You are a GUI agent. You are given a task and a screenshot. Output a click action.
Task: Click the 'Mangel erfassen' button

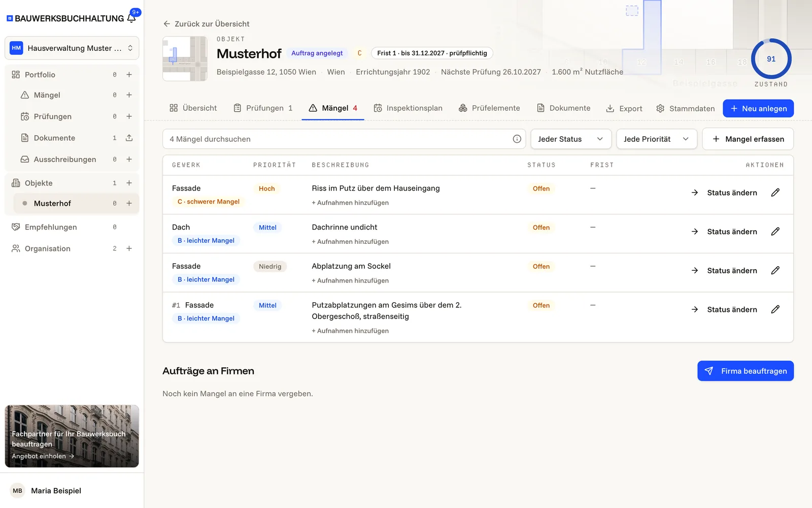click(748, 139)
